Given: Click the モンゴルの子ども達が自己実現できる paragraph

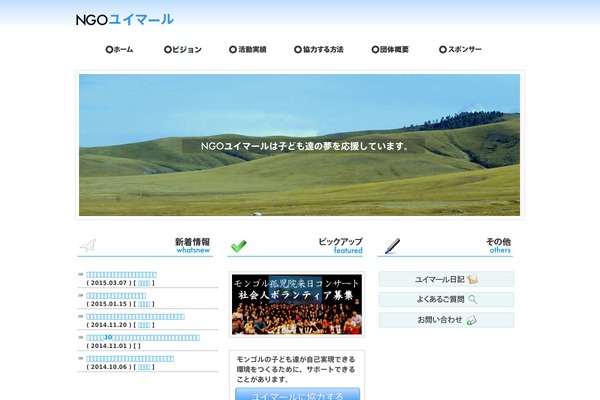Looking at the screenshot, I should [296, 369].
